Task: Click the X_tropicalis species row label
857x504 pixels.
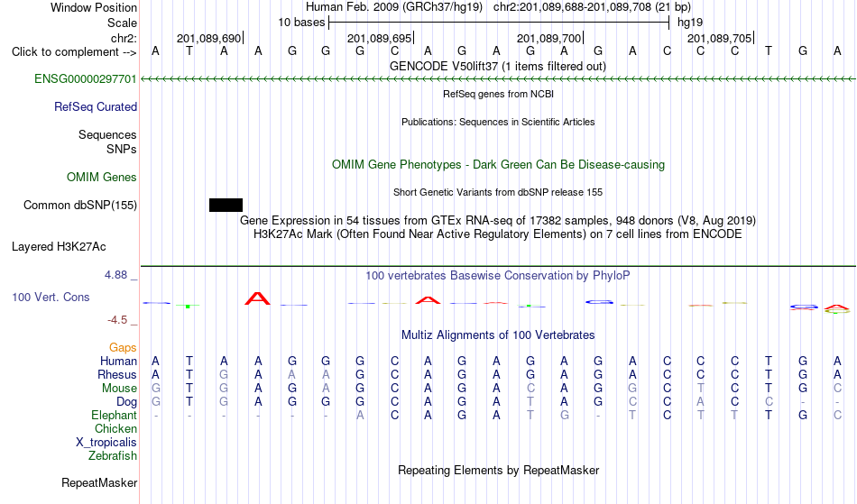Action: click(x=106, y=443)
